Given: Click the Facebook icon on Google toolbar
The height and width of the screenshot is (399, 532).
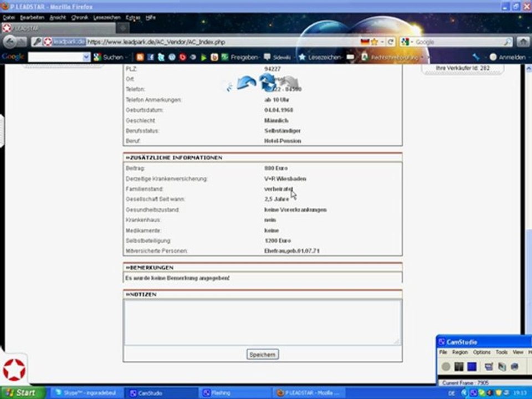Looking at the screenshot, I should point(151,57).
